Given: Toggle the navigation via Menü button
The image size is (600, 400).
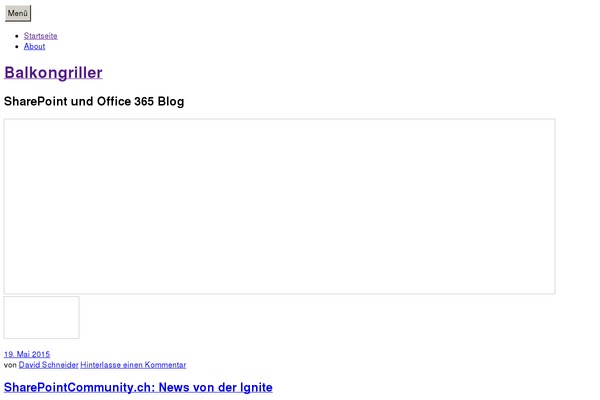Looking at the screenshot, I should pyautogui.click(x=18, y=13).
